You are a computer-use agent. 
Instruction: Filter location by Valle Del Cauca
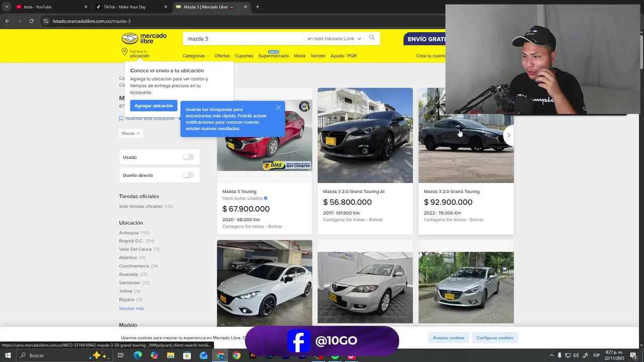139,249
